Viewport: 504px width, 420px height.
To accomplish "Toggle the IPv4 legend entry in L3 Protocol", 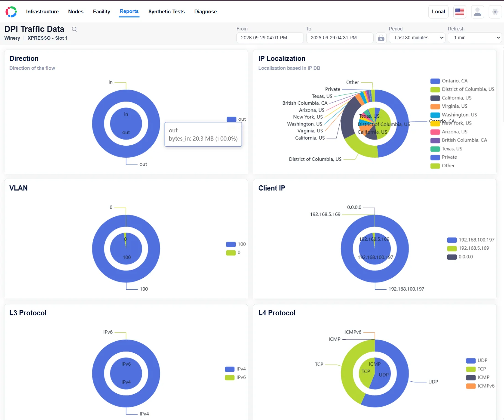I will (235, 369).
